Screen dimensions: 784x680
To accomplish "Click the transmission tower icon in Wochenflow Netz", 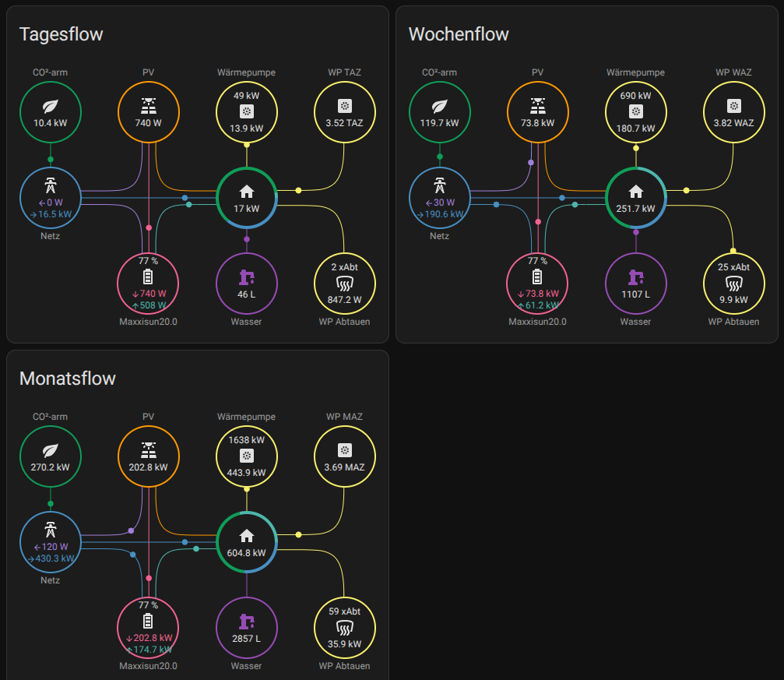I will (440, 186).
